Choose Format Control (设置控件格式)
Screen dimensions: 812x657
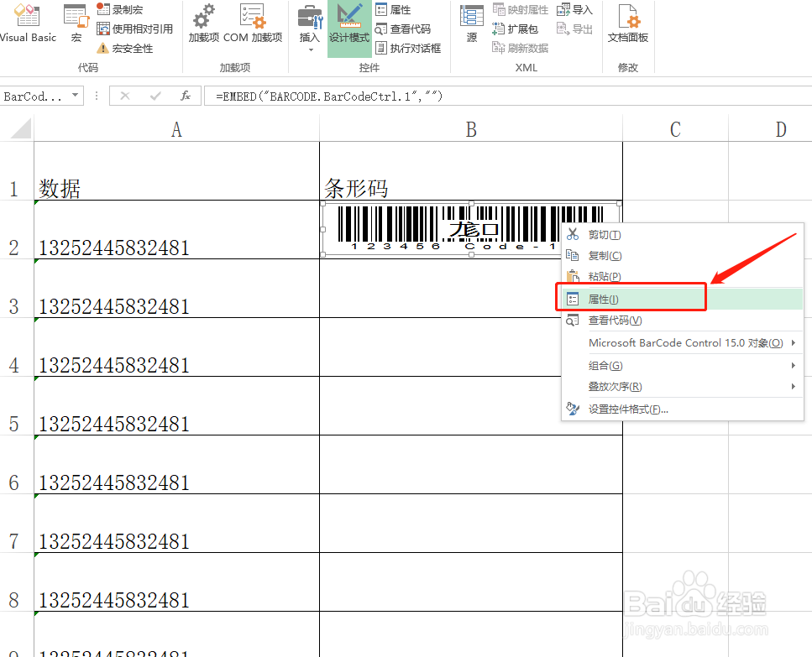[x=683, y=409]
